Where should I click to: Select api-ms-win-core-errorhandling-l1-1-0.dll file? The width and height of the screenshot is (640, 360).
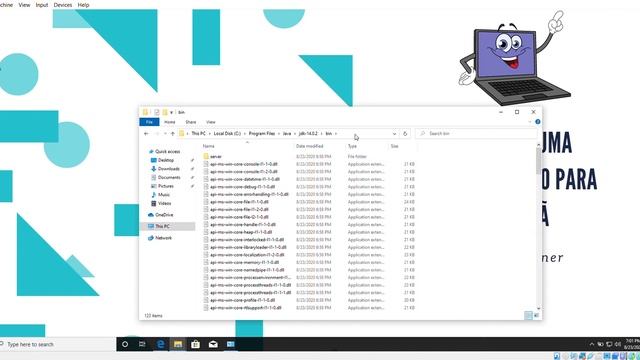[x=249, y=194]
